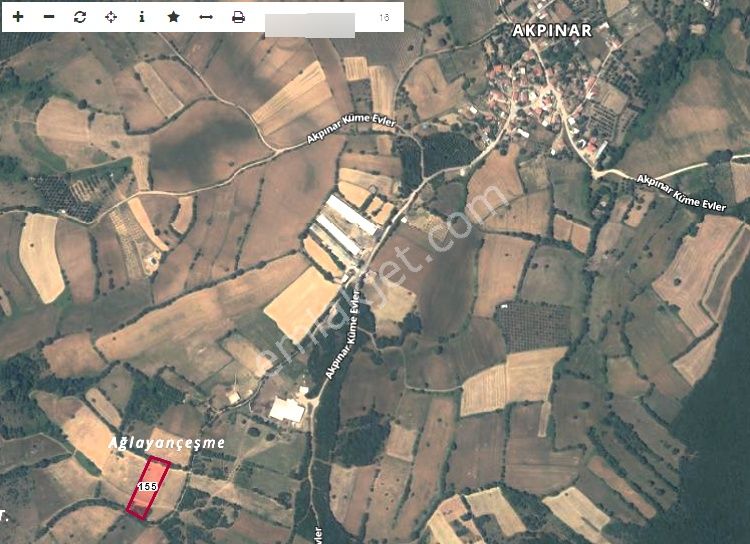
Task: Print the map
Action: [238, 17]
